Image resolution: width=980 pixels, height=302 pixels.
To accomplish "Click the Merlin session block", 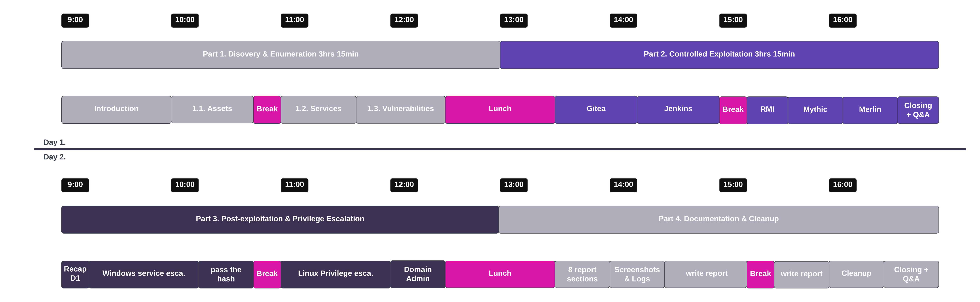I will [x=870, y=110].
